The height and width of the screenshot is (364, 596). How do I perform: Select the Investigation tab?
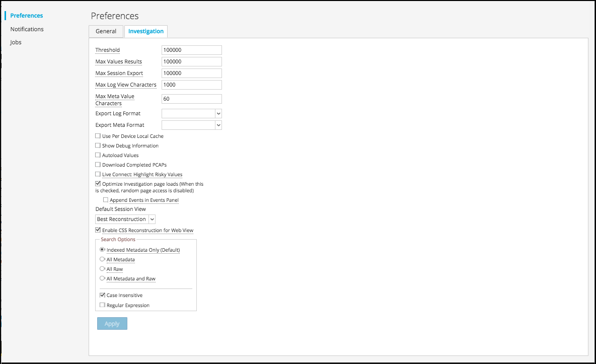[145, 31]
